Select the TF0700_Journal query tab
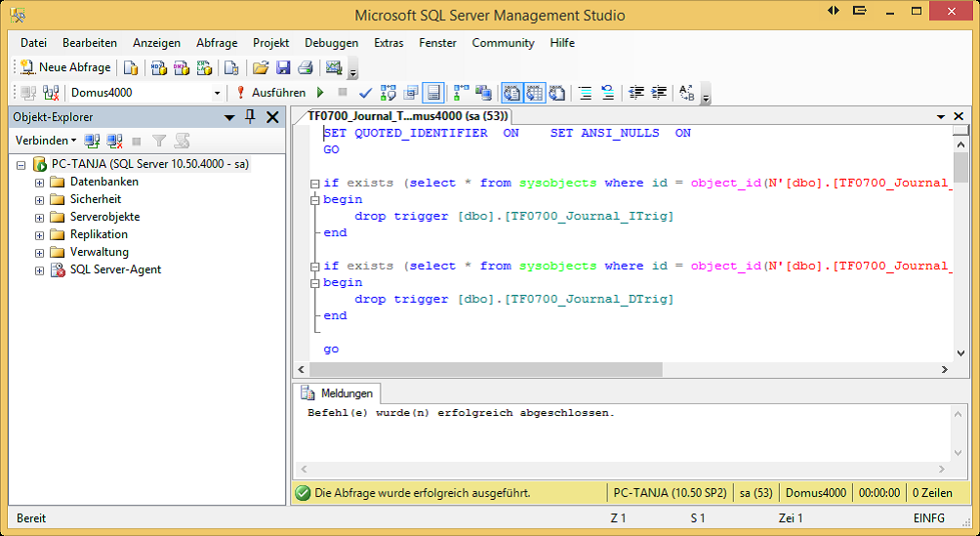 click(408, 116)
